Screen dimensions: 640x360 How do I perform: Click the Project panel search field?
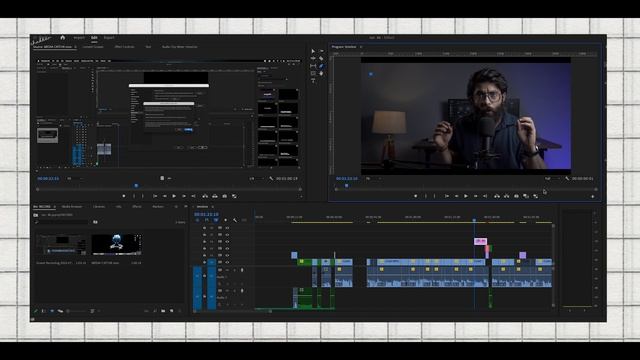coord(62,222)
